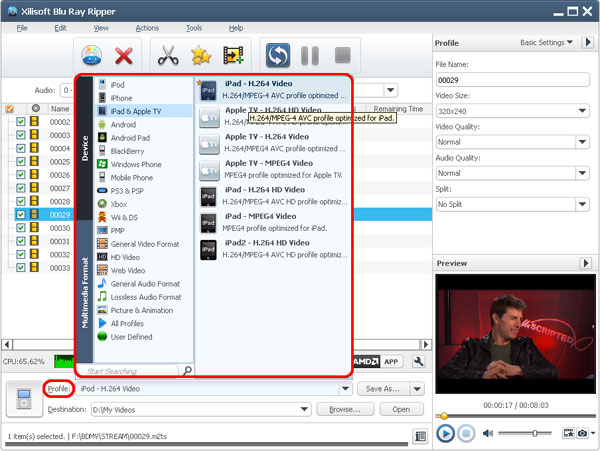Image resolution: width=600 pixels, height=451 pixels.
Task: Click the scissors clip tool
Action: click(x=168, y=56)
